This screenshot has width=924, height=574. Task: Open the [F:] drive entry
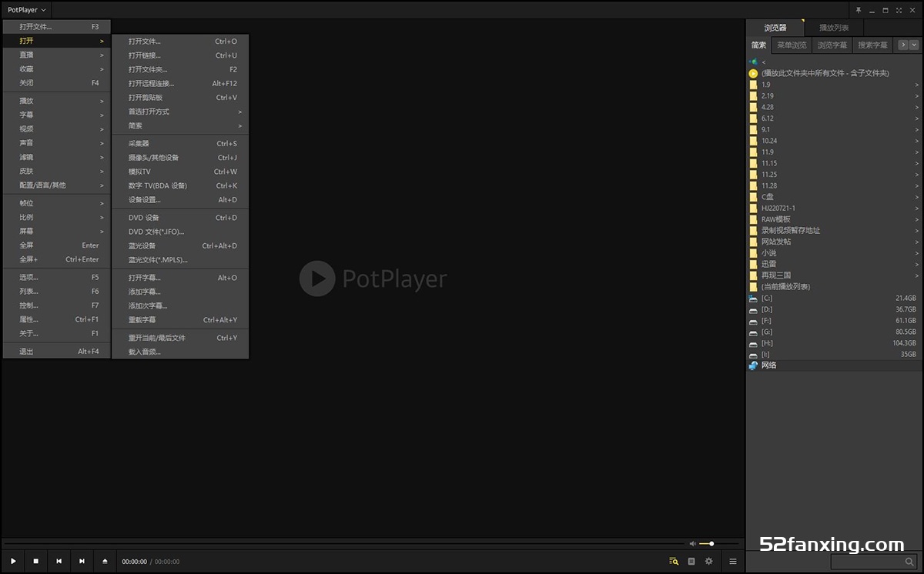point(834,320)
